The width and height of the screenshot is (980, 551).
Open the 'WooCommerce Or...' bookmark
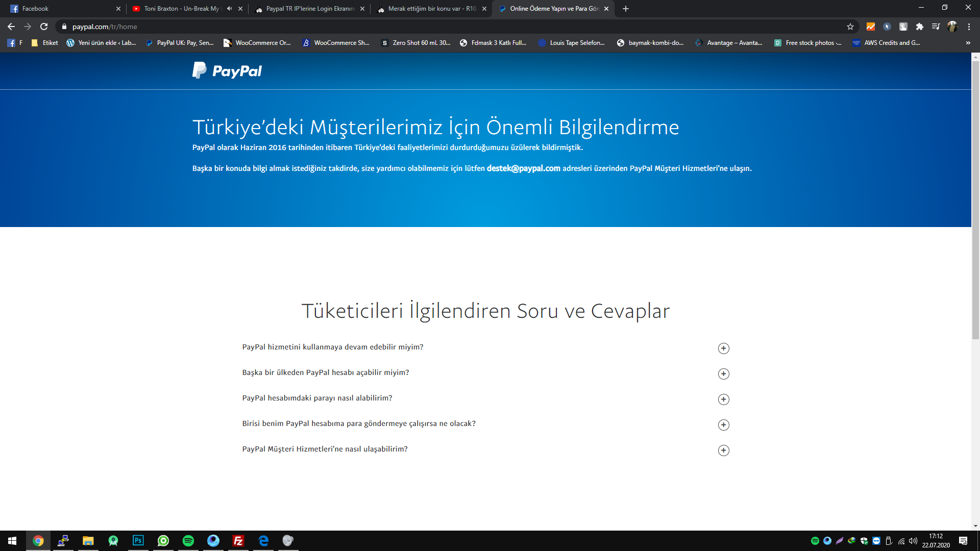coord(257,43)
